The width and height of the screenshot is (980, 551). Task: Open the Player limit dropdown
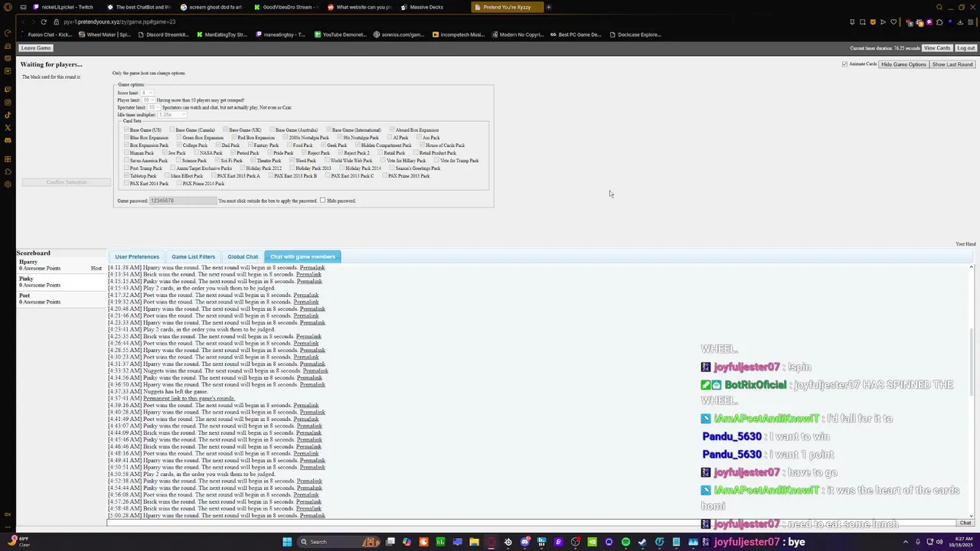coord(149,100)
